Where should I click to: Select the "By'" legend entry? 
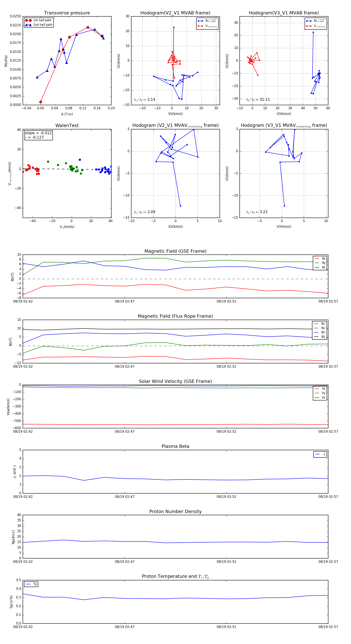(x=320, y=328)
